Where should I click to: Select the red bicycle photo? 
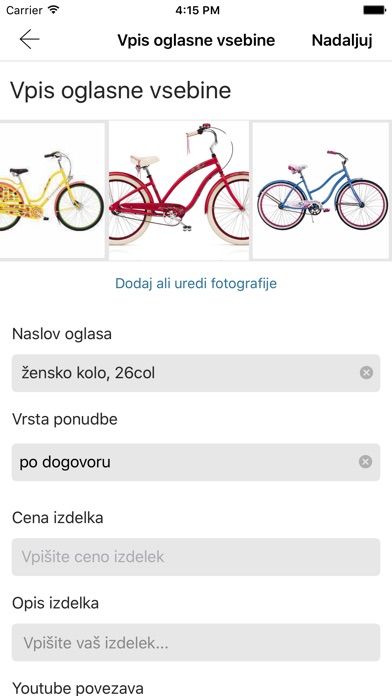click(x=178, y=190)
